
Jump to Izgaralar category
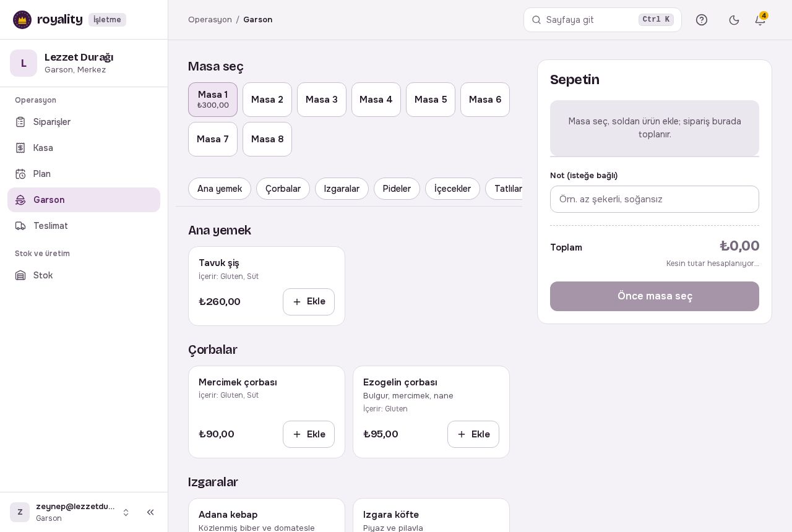click(342, 189)
